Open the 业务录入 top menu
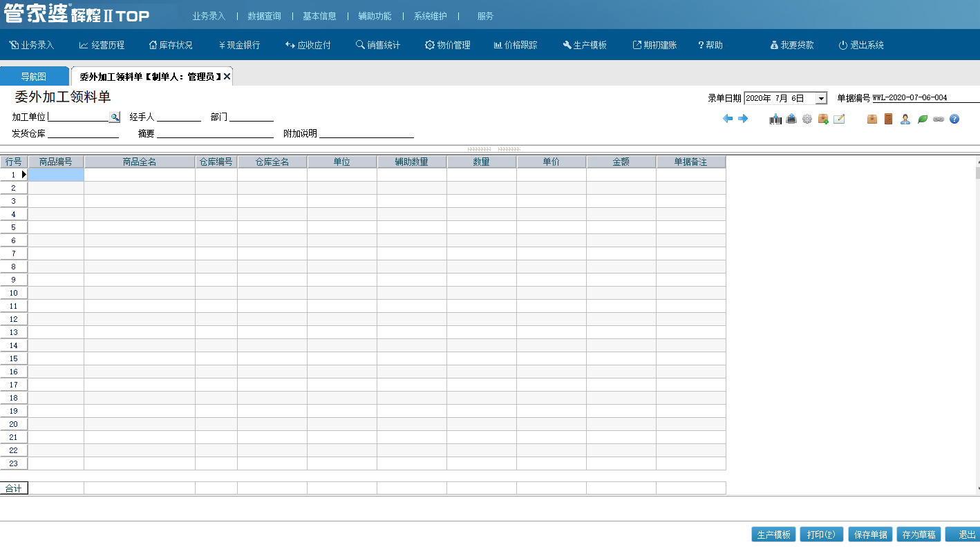This screenshot has height=547, width=980. (x=209, y=16)
